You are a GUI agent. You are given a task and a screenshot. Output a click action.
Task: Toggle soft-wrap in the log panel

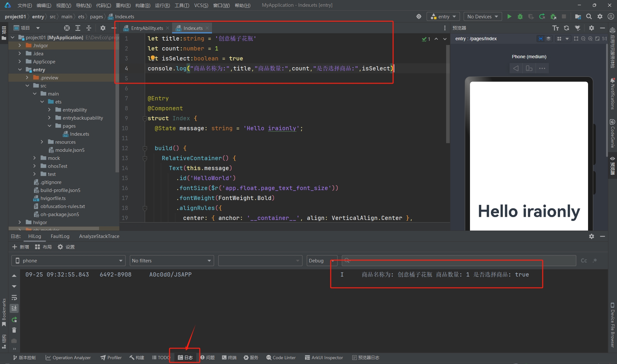click(14, 297)
